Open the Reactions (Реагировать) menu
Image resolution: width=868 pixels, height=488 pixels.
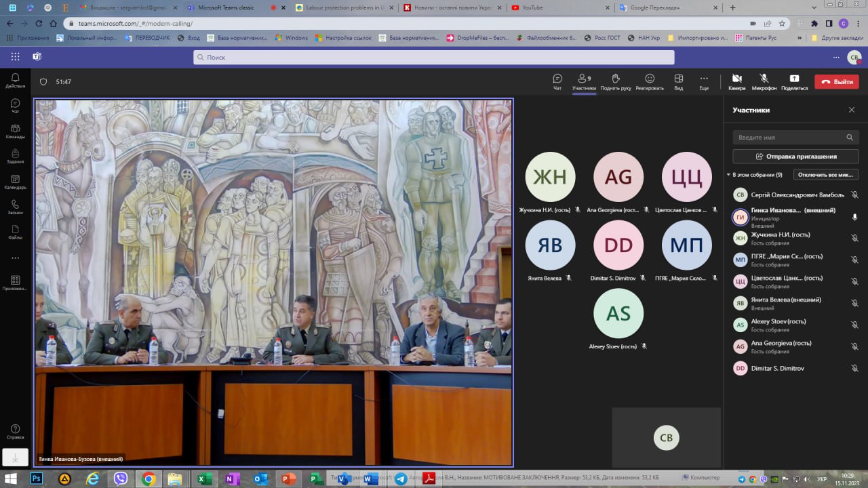pyautogui.click(x=650, y=81)
